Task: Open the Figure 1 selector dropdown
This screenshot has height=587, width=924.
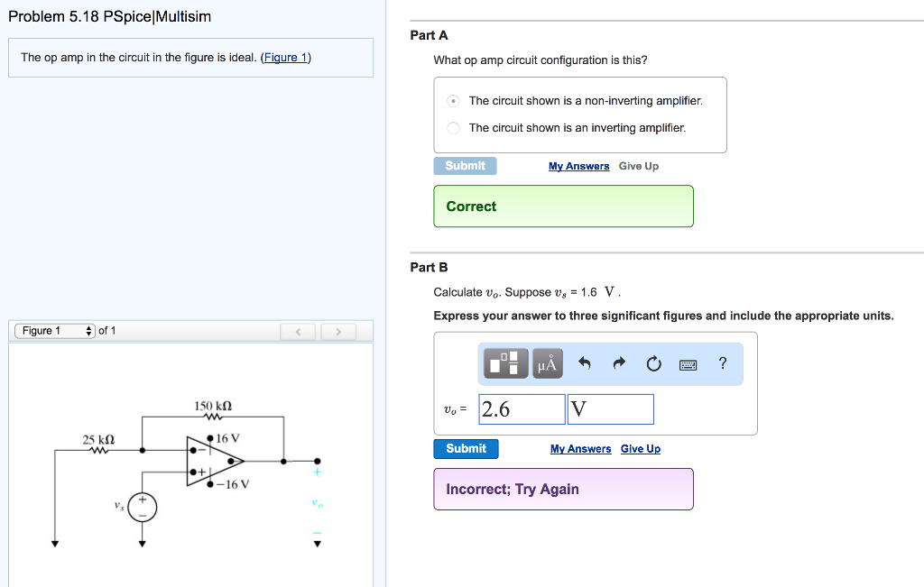Action: click(55, 331)
